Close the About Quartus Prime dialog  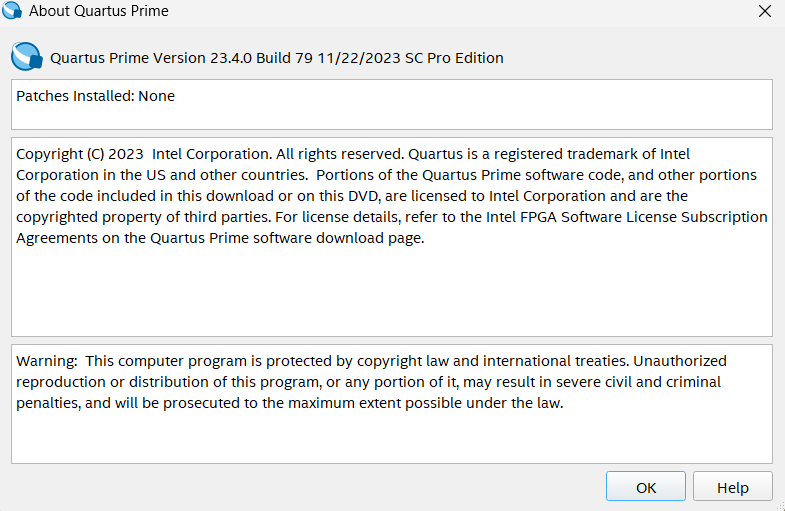(x=764, y=12)
